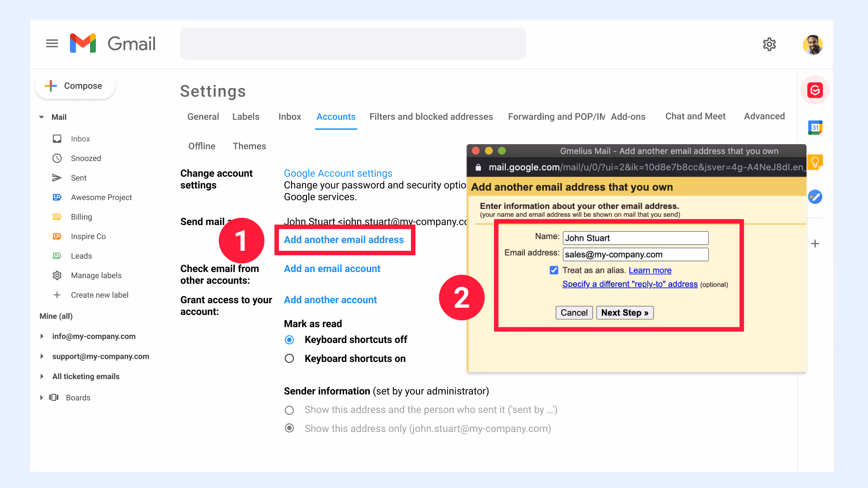Expand All ticketing emails section
868x488 pixels.
[42, 376]
